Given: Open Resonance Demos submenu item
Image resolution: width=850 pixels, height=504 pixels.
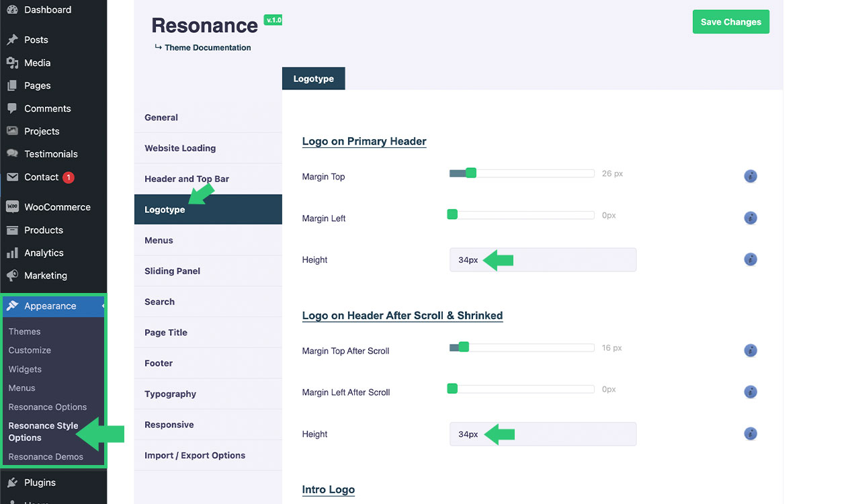Looking at the screenshot, I should tap(46, 457).
